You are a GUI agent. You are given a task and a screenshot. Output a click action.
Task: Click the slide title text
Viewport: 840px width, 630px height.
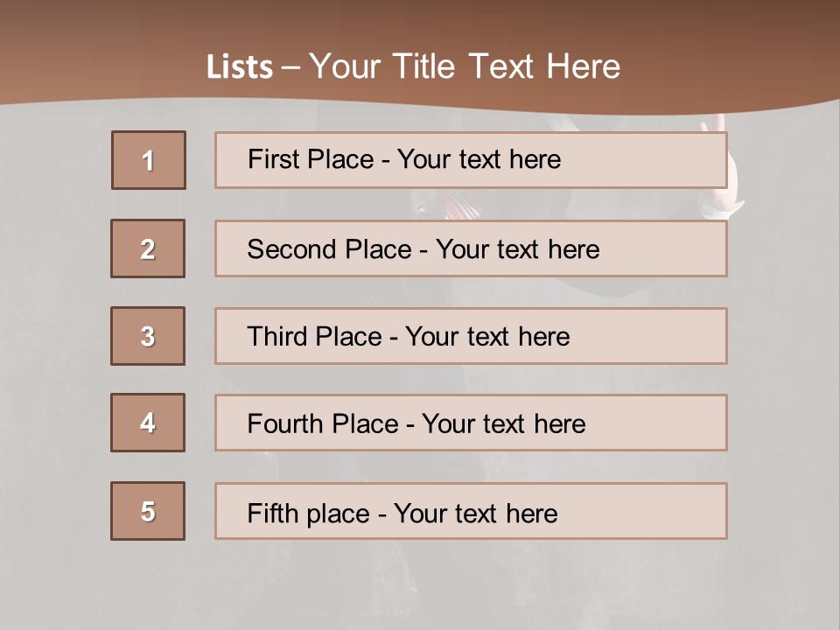(413, 66)
